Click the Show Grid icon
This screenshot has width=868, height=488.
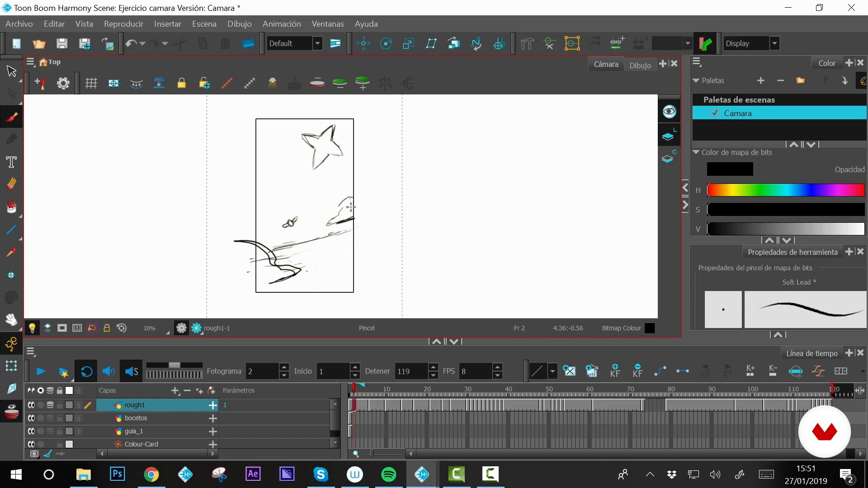(x=91, y=83)
